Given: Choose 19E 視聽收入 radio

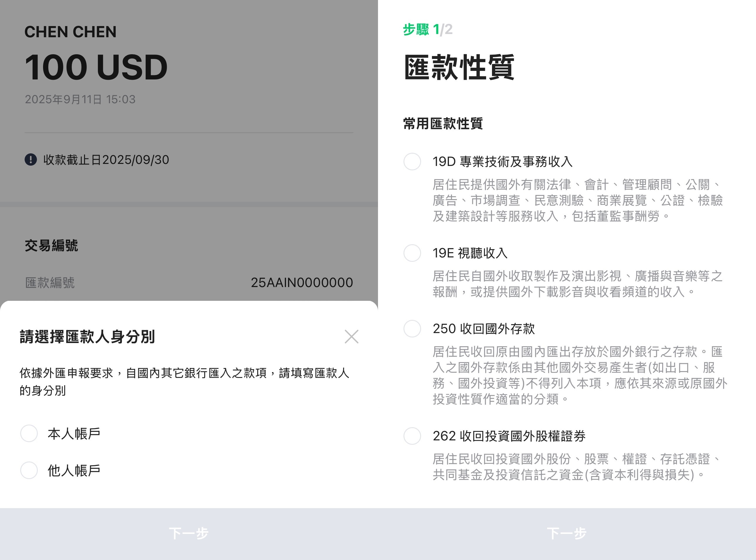Looking at the screenshot, I should 412,253.
